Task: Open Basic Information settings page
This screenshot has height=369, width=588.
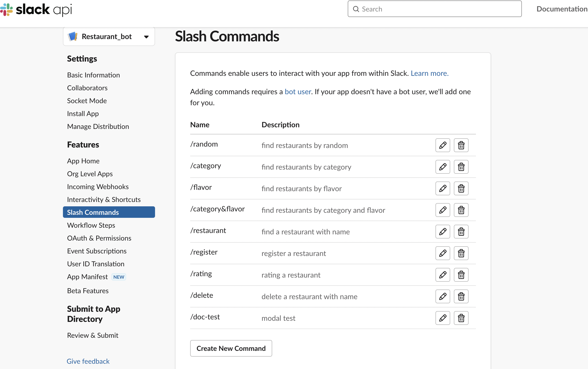Action: click(93, 75)
